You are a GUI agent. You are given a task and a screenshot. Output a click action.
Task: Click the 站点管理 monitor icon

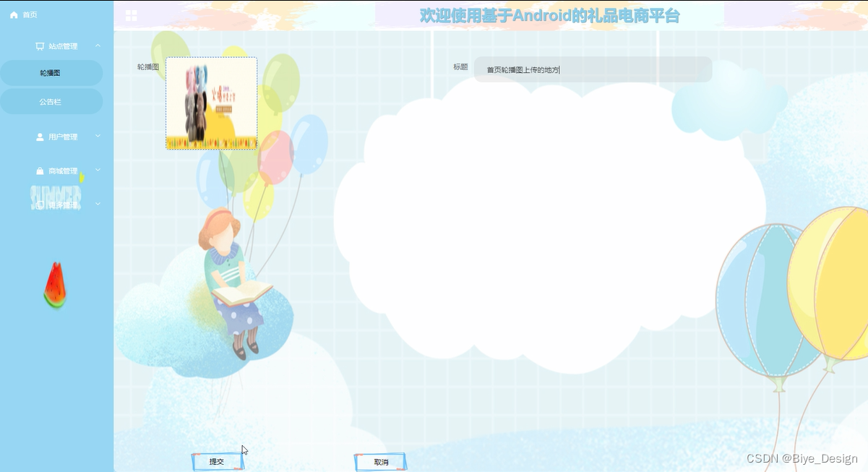[40, 46]
